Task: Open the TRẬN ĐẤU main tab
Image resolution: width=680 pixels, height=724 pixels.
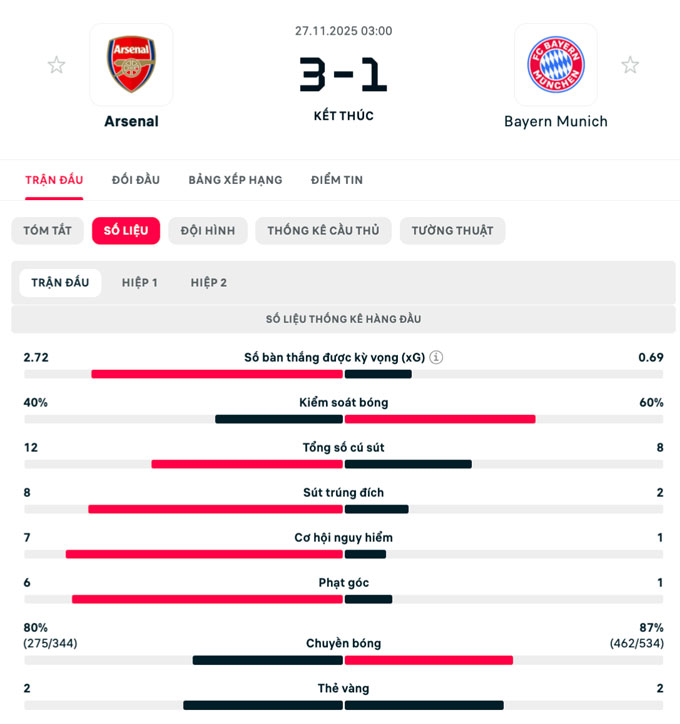Action: pos(54,180)
